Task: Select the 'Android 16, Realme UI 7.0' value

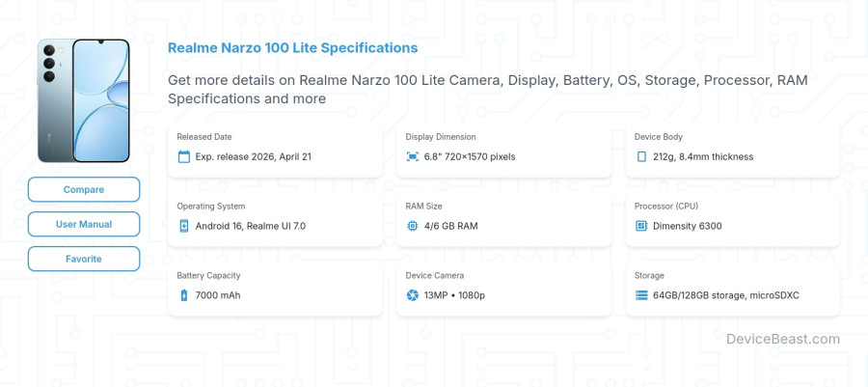Action: 250,226
